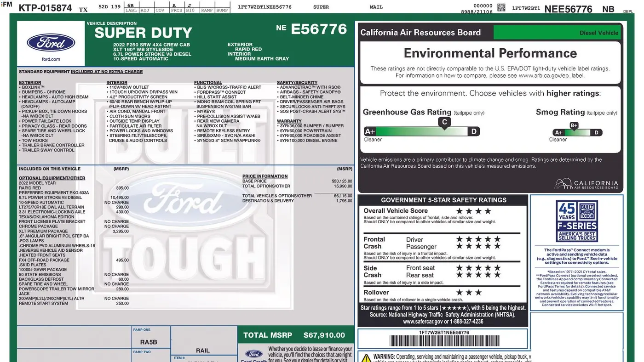644x362 pixels.
Task: Click the B+ marker on Smog Rating
Action: pos(574,125)
